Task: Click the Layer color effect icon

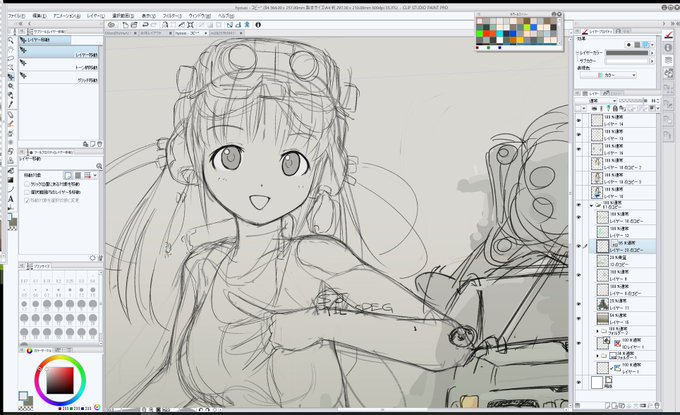Action: [x=645, y=45]
